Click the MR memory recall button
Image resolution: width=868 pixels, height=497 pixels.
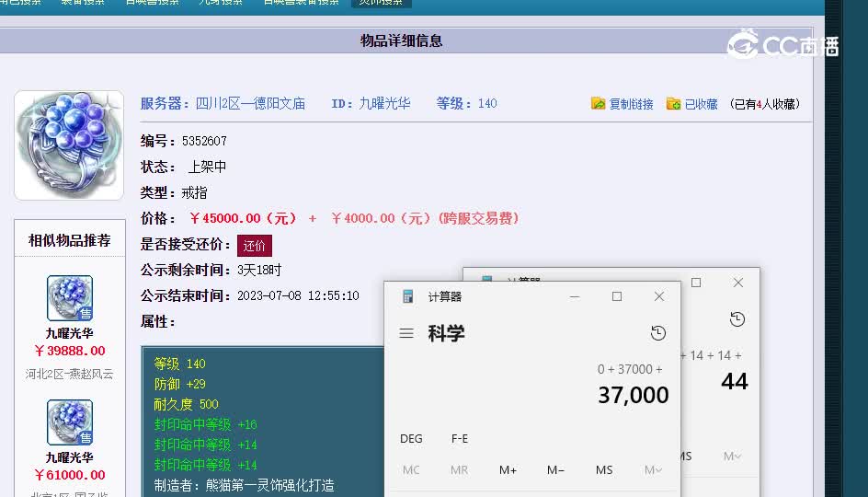(x=460, y=470)
